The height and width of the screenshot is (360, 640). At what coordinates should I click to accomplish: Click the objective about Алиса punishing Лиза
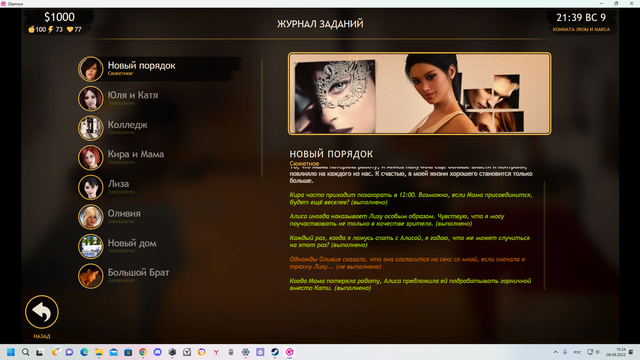coord(397,220)
